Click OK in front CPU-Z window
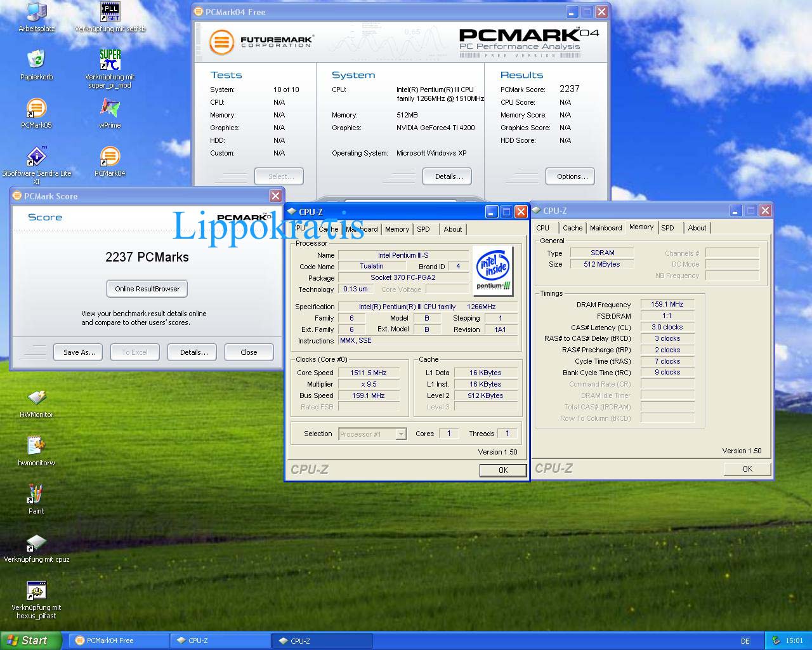812x650 pixels. [503, 470]
